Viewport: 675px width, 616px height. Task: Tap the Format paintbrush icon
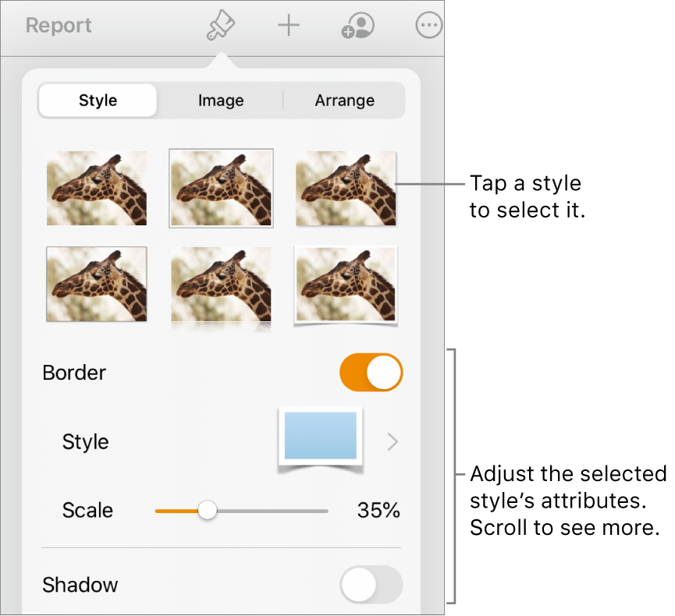[221, 27]
